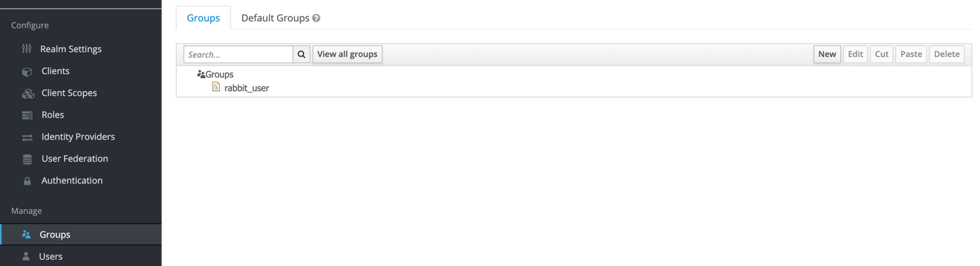
Task: Click the rabbit_user document icon
Action: [x=216, y=87]
